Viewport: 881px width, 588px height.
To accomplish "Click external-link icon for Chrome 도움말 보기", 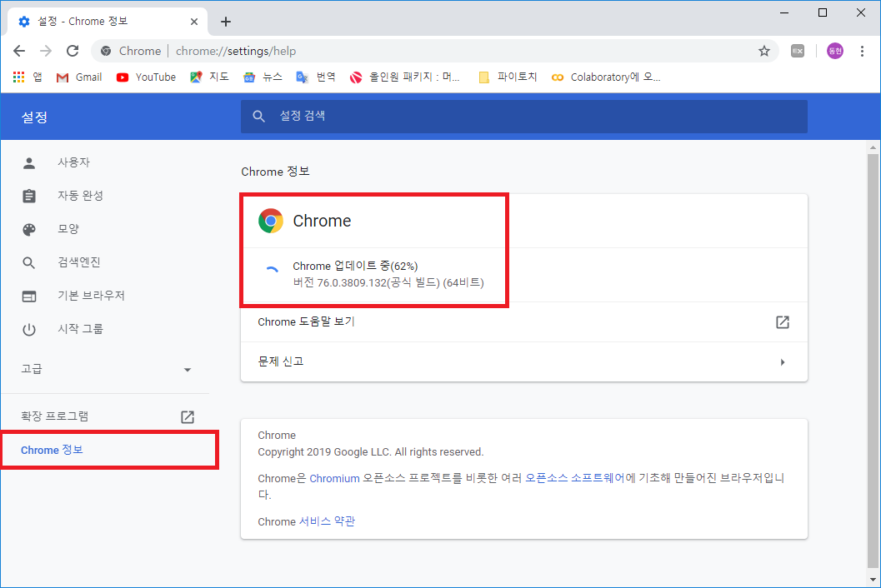I will pyautogui.click(x=782, y=322).
